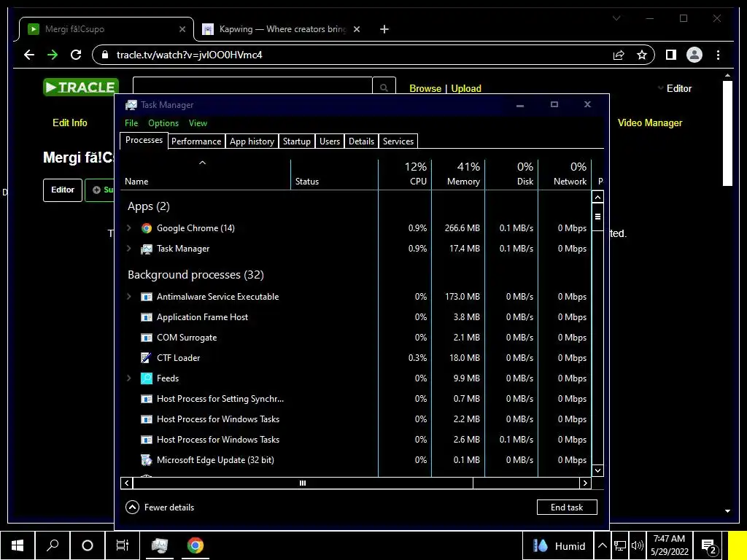Open the Chrome profile avatar
This screenshot has width=747, height=560.
(694, 55)
